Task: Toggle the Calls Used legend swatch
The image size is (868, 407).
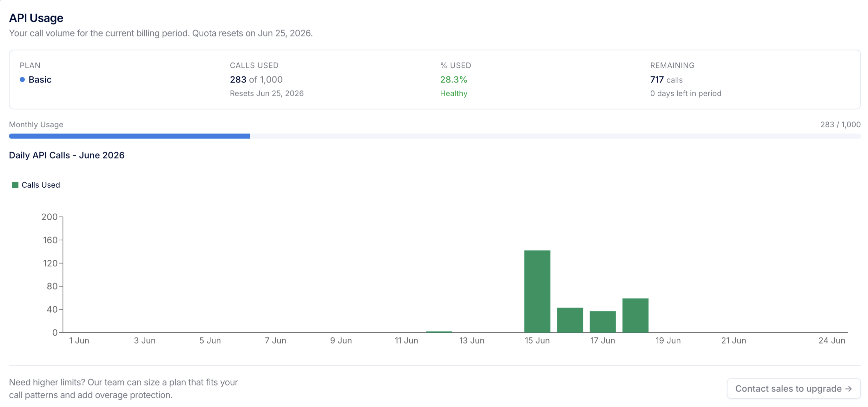Action: 15,185
